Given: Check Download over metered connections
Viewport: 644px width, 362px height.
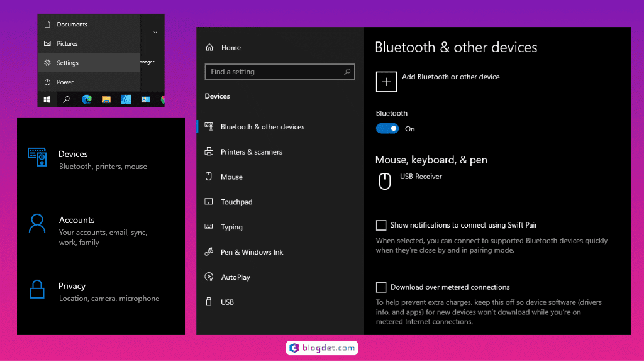Looking at the screenshot, I should click(381, 287).
